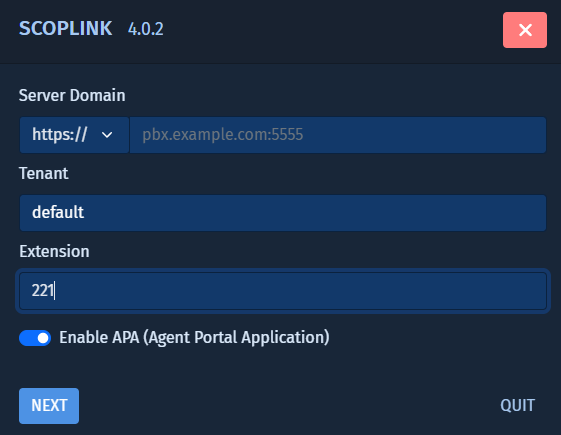Image resolution: width=561 pixels, height=435 pixels.
Task: Click the Server Domain label
Action: coord(72,96)
